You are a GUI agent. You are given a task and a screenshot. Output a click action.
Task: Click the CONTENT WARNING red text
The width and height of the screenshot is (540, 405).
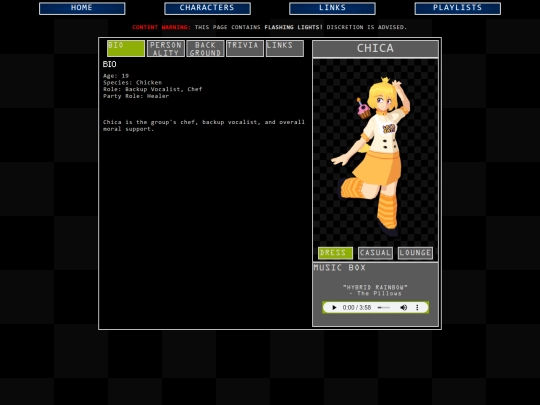pyautogui.click(x=161, y=27)
